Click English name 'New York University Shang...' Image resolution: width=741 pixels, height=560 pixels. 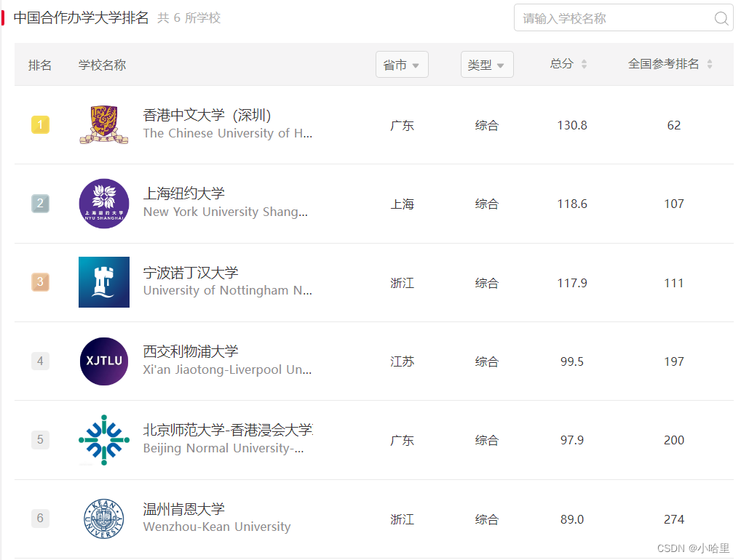coord(226,212)
